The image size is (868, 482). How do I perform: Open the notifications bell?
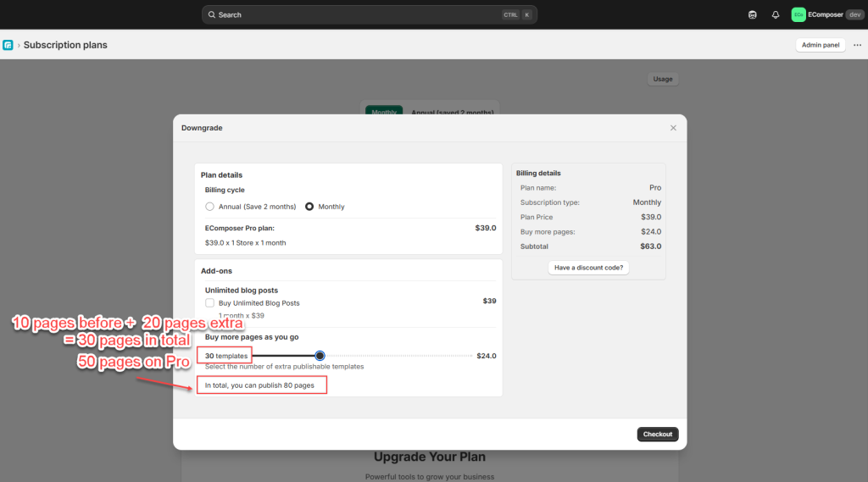(776, 15)
